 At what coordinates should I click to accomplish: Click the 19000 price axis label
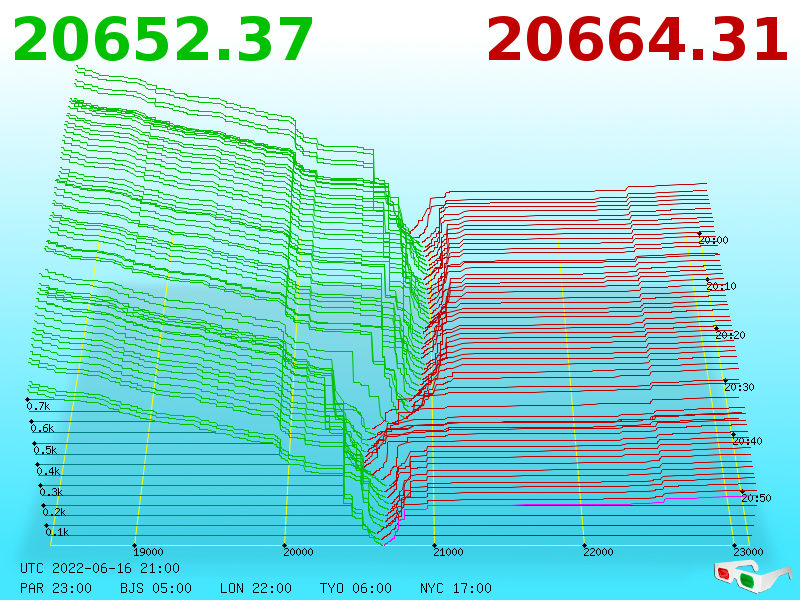pos(148,552)
